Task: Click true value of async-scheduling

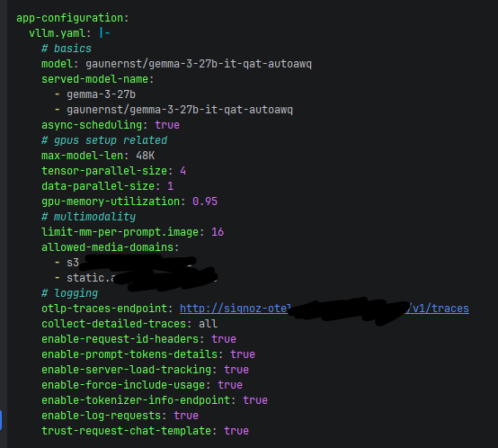Action: (x=167, y=125)
